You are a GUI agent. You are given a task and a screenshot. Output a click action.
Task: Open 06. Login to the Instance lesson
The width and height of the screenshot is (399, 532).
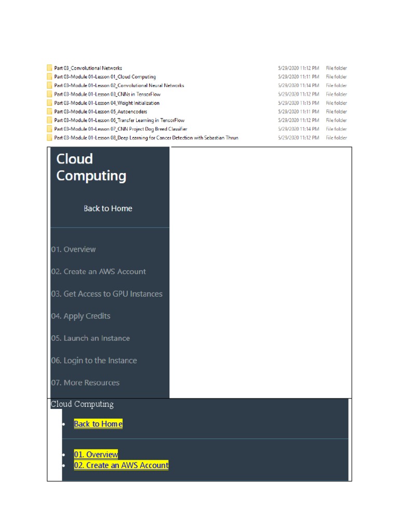point(94,361)
